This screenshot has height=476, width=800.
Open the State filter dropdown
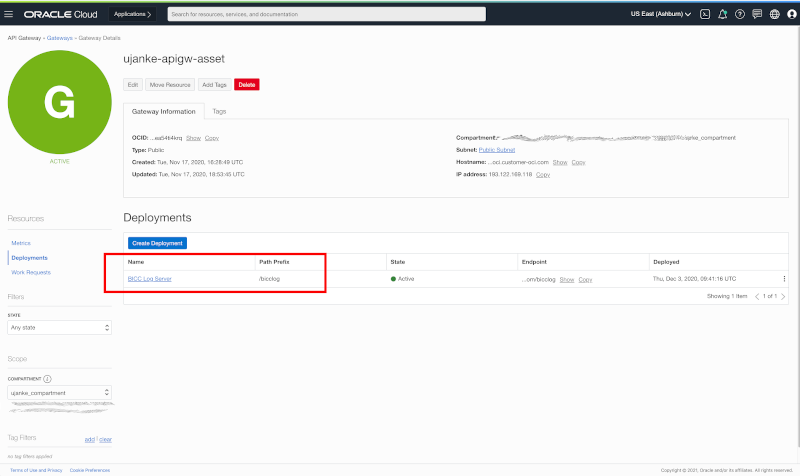(x=60, y=328)
